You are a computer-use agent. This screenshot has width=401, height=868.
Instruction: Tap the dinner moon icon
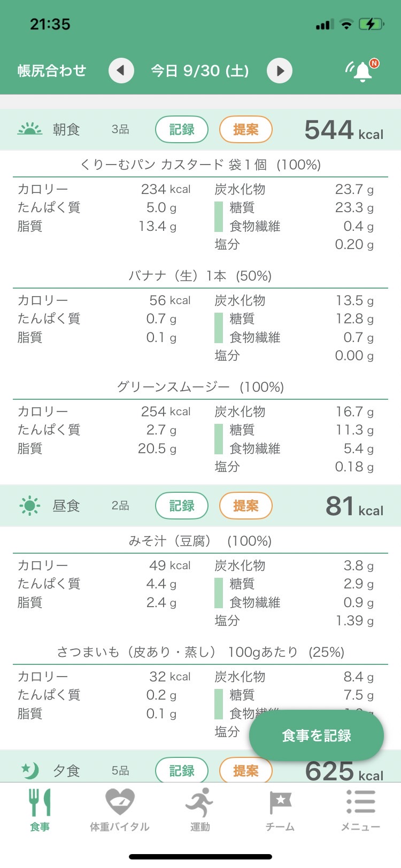30,770
